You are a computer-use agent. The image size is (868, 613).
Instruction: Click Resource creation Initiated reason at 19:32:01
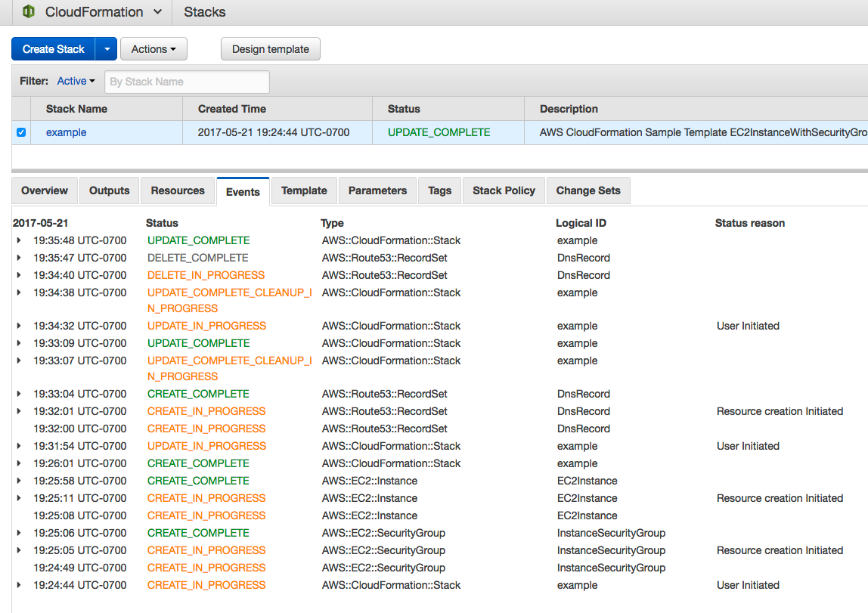point(780,411)
